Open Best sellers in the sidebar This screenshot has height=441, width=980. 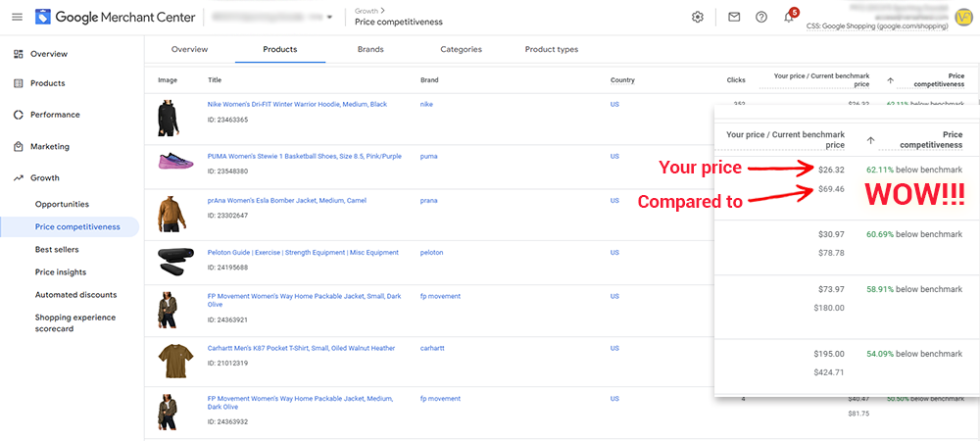tap(57, 249)
